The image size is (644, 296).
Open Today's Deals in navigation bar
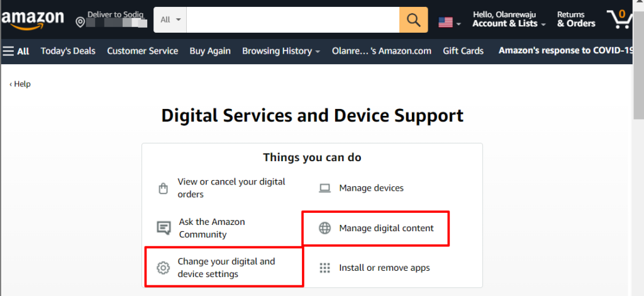pyautogui.click(x=68, y=51)
